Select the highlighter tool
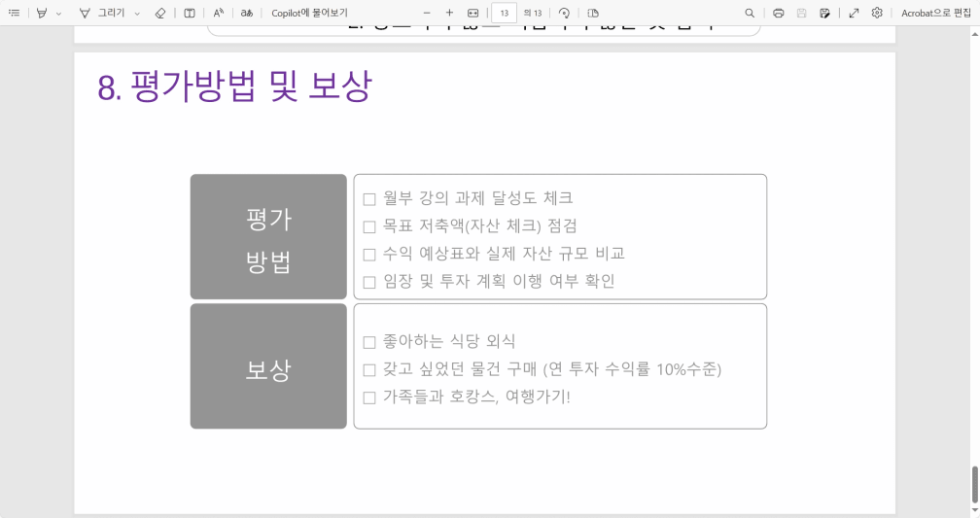Image resolution: width=980 pixels, height=518 pixels. click(x=42, y=13)
